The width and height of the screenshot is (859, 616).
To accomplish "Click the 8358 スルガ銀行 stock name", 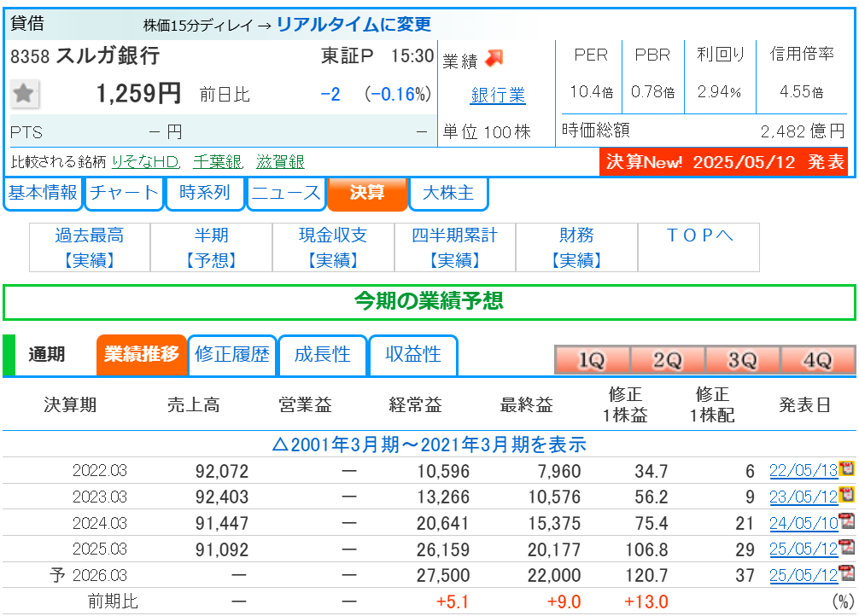I will (85, 55).
